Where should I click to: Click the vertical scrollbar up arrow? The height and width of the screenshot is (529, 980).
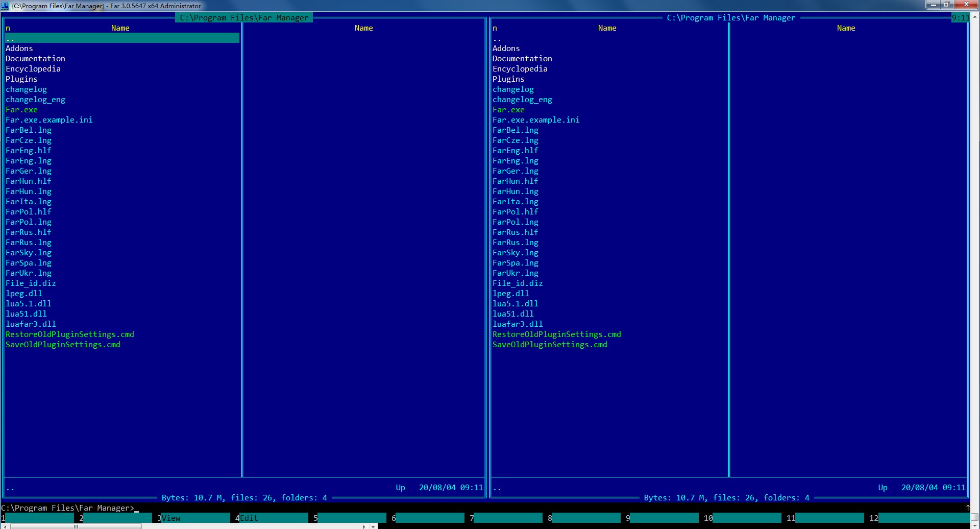pos(974,17)
